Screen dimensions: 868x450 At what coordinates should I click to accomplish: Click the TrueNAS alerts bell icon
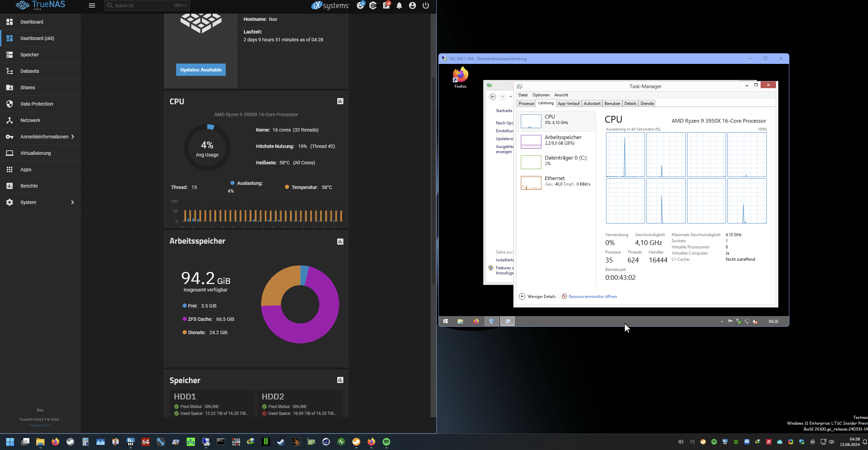(x=399, y=5)
